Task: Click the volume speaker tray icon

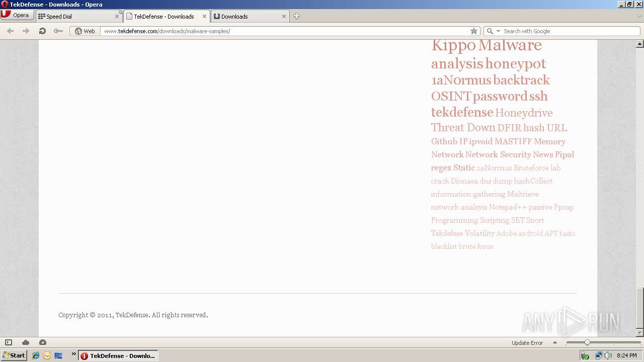Action: (608, 355)
